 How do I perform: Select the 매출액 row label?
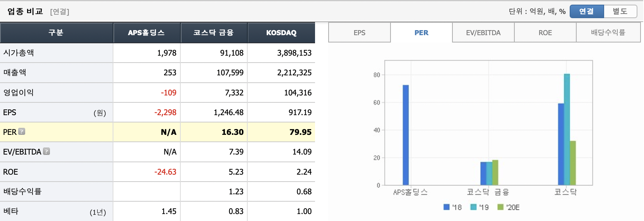click(x=15, y=72)
